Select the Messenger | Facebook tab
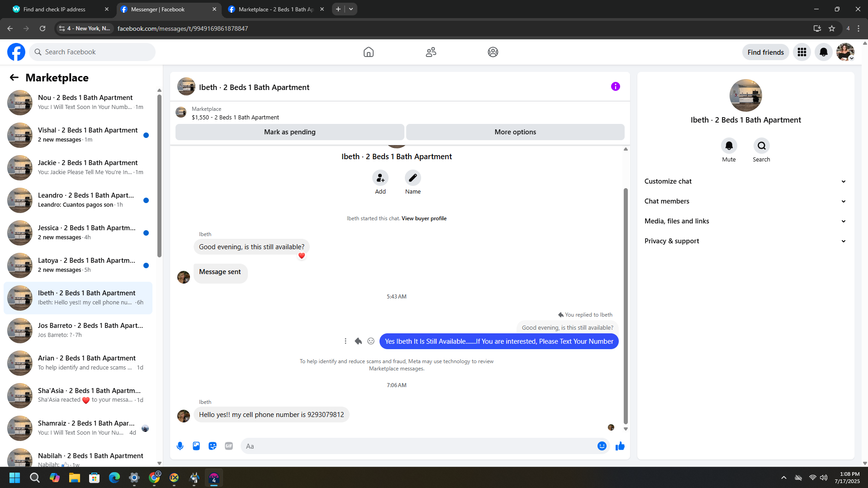This screenshot has width=868, height=488. (168, 9)
